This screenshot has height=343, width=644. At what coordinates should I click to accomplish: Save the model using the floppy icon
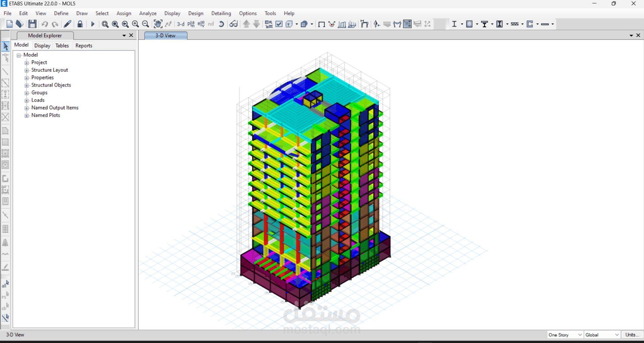point(32,24)
